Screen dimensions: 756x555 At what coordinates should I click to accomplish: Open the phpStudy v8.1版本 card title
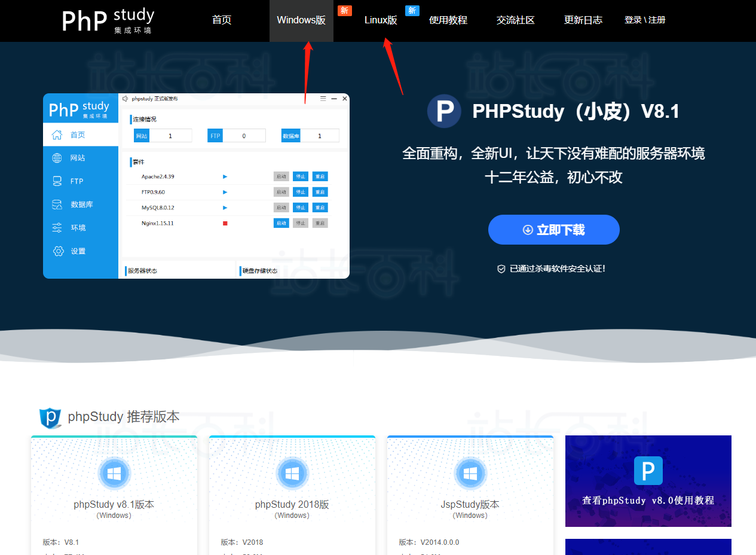click(114, 504)
